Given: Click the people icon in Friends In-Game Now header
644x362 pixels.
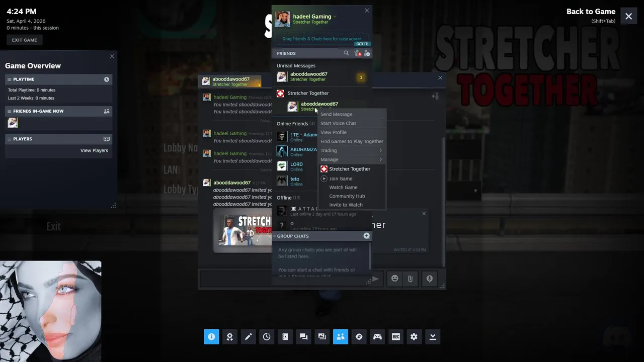Looking at the screenshot, I should click(107, 111).
